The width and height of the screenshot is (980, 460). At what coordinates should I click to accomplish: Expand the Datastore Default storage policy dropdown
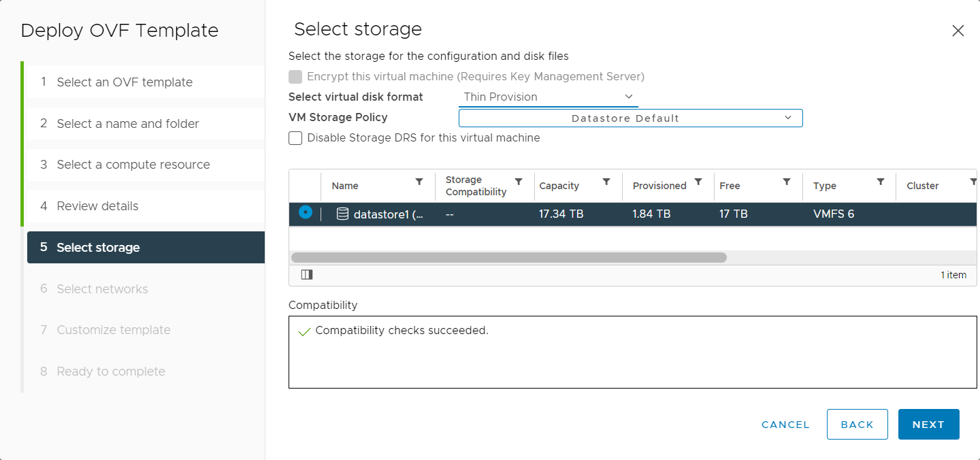631,118
